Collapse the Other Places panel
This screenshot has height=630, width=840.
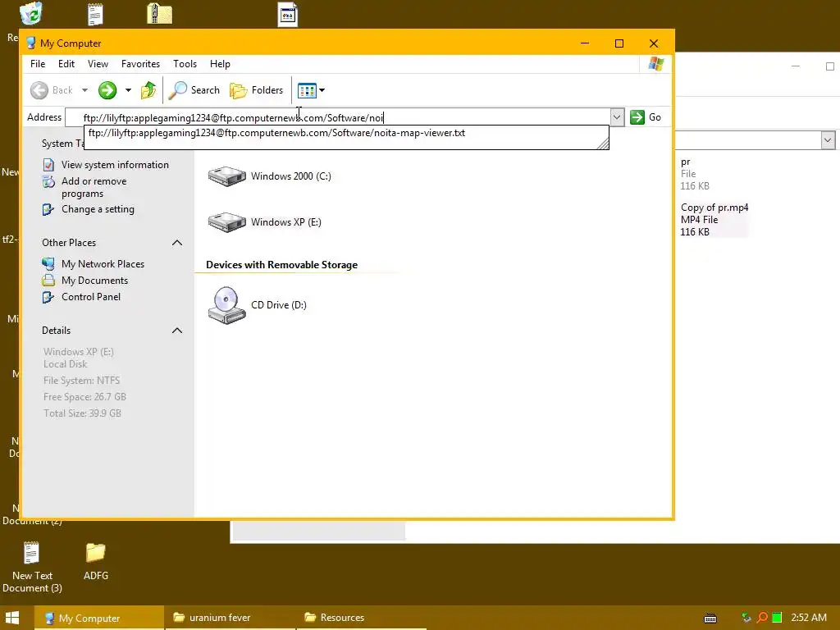177,243
